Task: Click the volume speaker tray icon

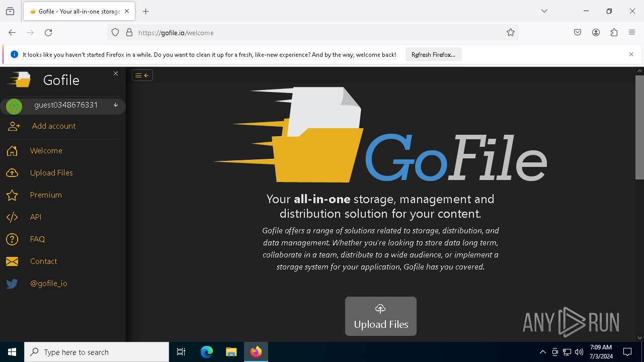Action: coord(579,352)
